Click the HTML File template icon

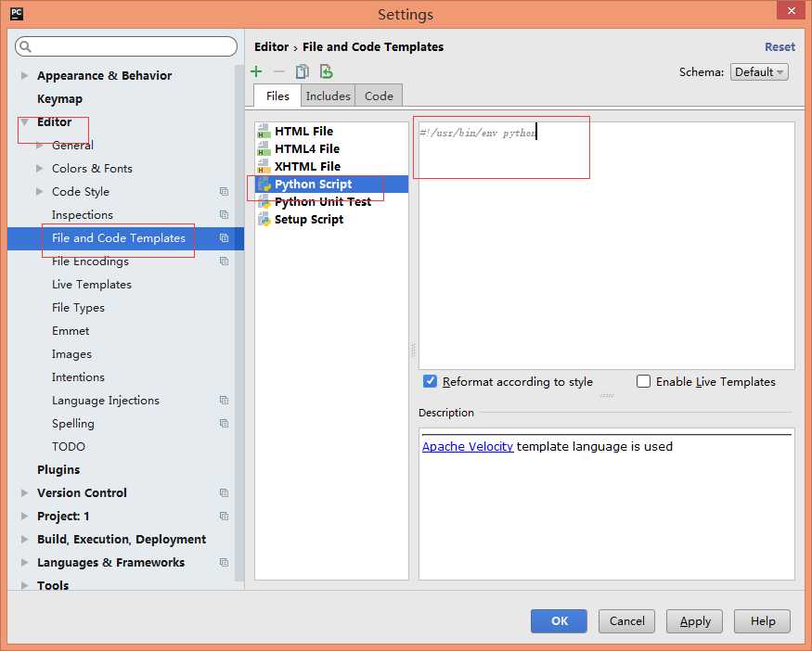click(x=264, y=131)
